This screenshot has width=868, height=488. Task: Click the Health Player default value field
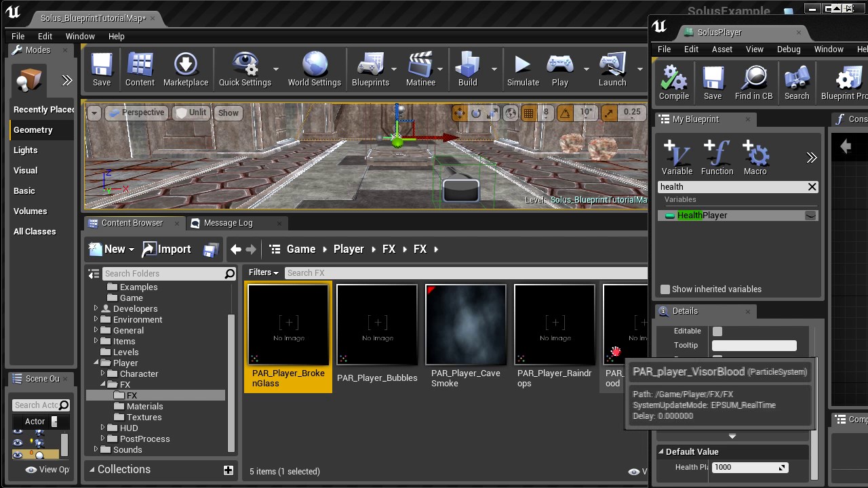pos(749,467)
